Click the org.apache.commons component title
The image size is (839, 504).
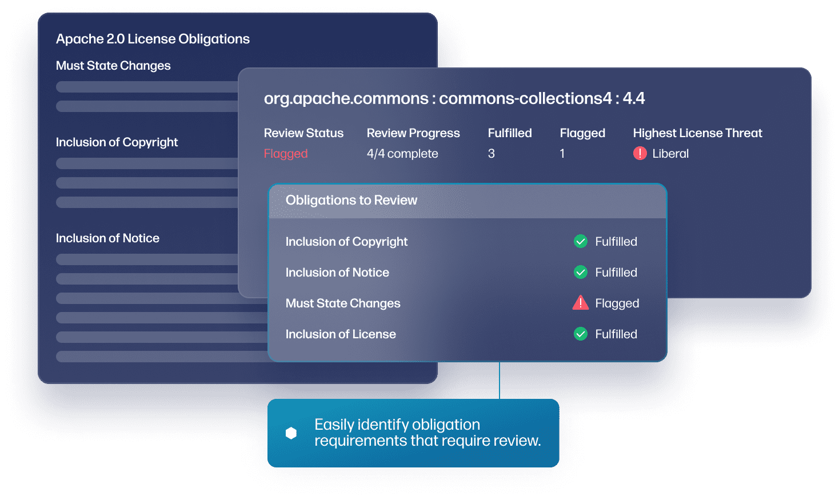tap(454, 99)
